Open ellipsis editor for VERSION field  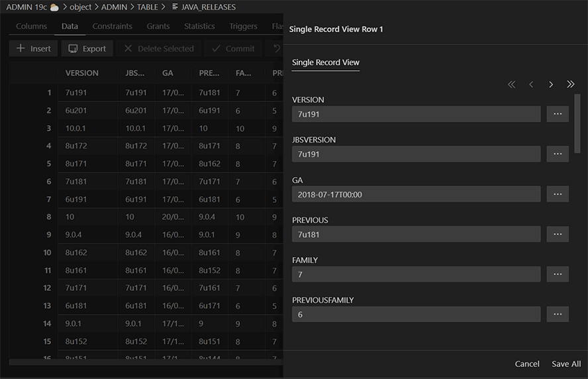558,114
